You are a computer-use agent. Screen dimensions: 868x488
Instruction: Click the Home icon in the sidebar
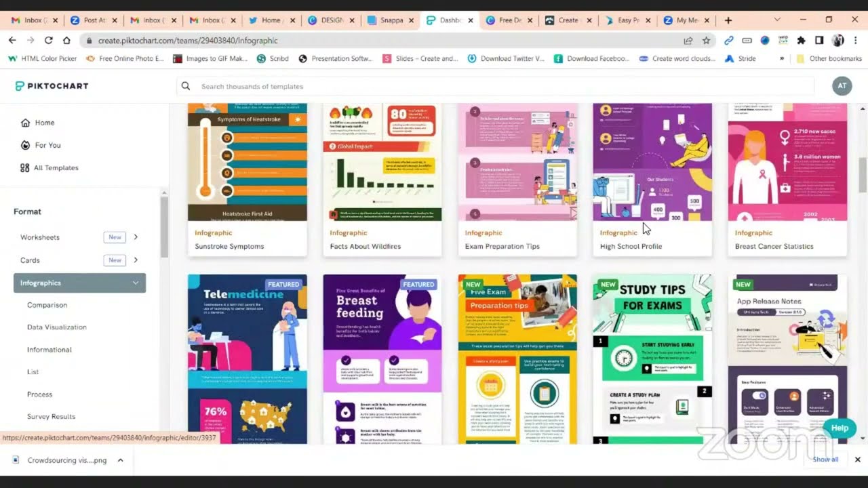coord(25,123)
